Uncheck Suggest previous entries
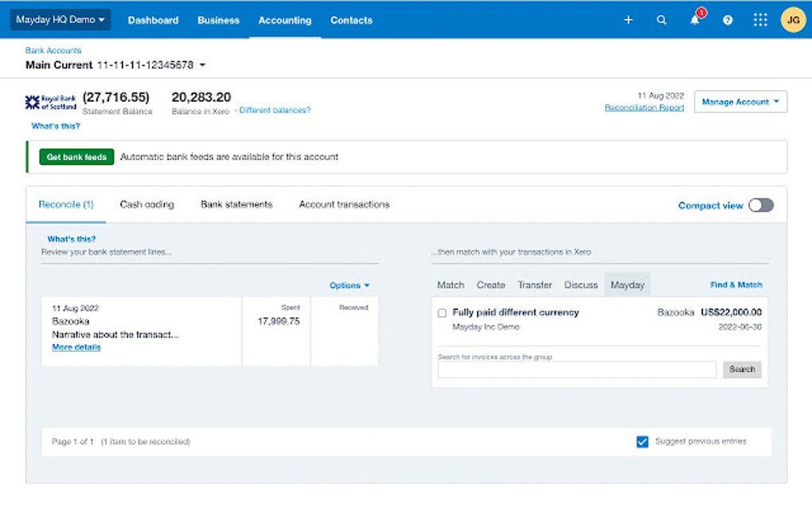The width and height of the screenshot is (812, 508). pyautogui.click(x=642, y=441)
